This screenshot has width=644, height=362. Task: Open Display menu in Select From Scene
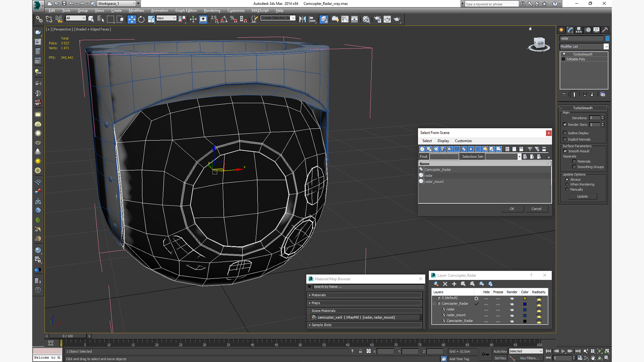click(443, 141)
